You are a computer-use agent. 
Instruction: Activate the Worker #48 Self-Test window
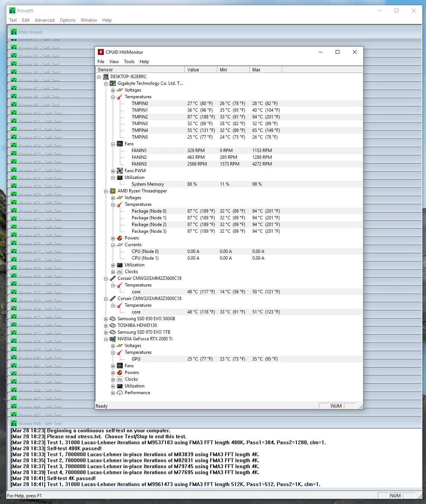point(215,424)
